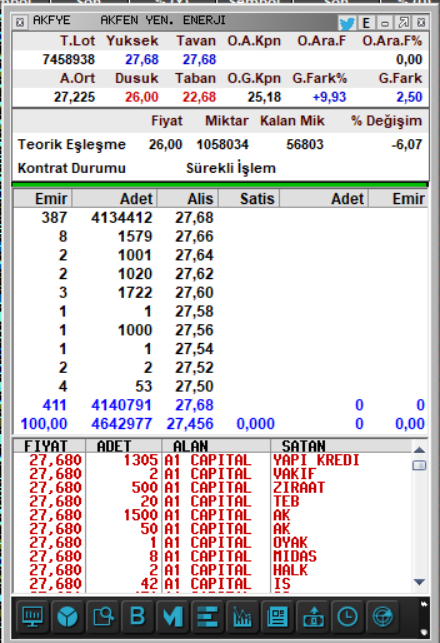
Task: Click T.Lot value 7458938
Action: point(68,59)
